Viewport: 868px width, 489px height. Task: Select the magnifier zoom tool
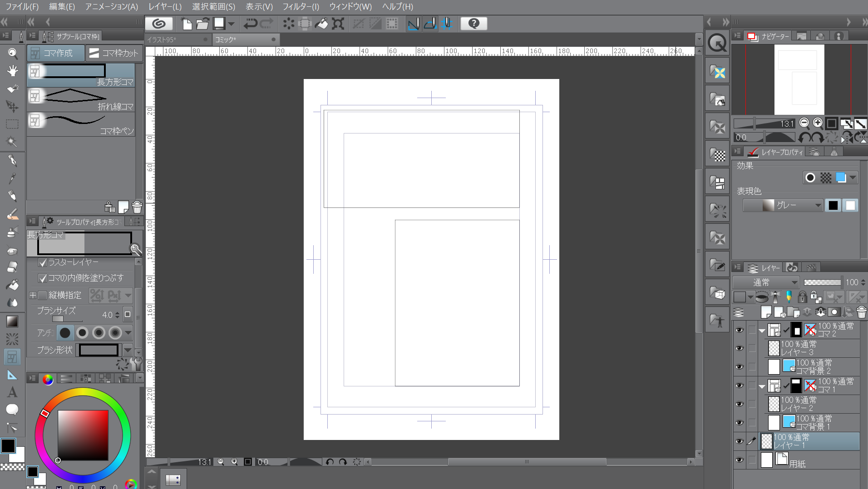coord(12,54)
